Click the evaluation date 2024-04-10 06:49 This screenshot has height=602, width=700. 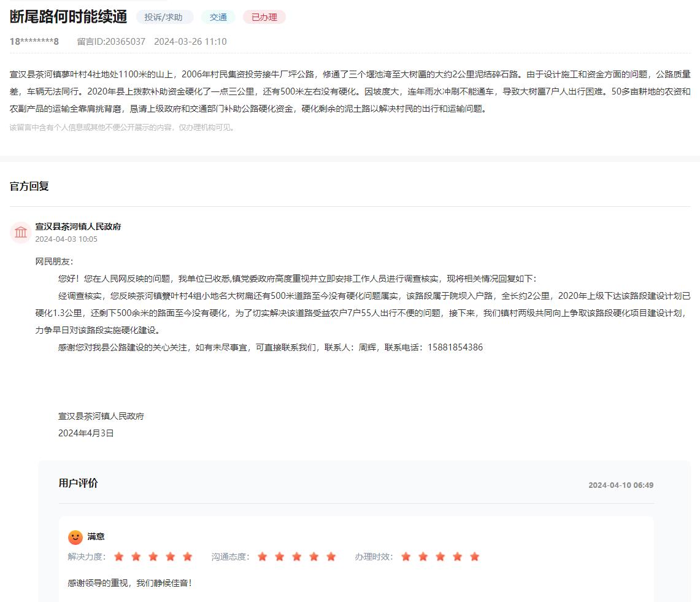(621, 484)
